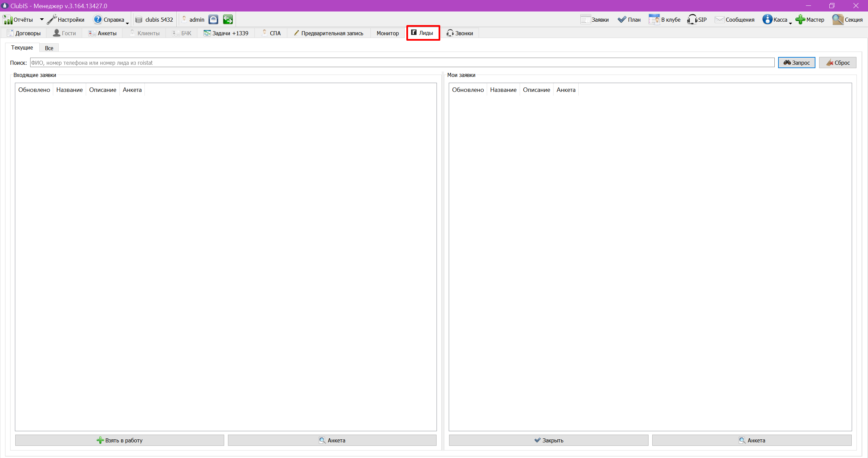Sort Мои заявки by Обновлено column
The image size is (868, 458).
coord(468,90)
